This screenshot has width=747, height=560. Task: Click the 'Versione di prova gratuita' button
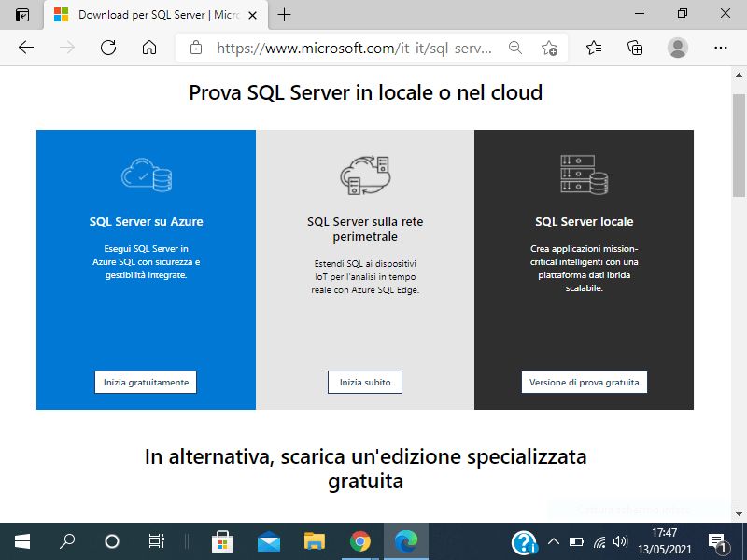coord(584,382)
